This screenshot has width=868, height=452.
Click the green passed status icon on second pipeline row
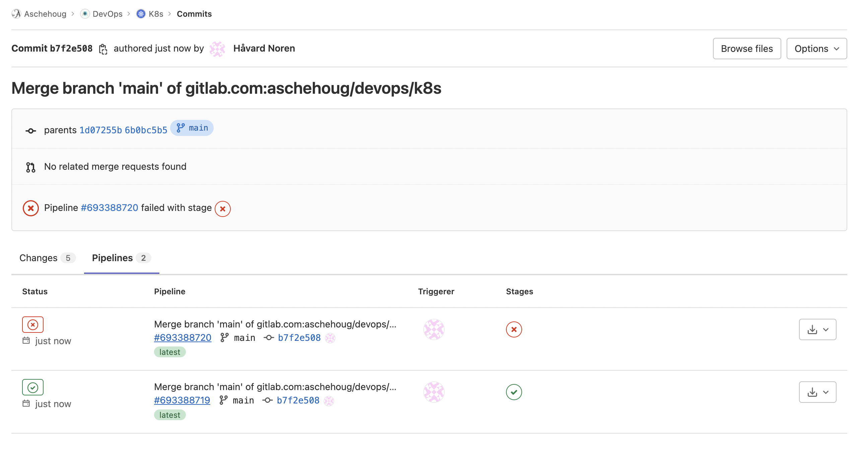pos(32,387)
